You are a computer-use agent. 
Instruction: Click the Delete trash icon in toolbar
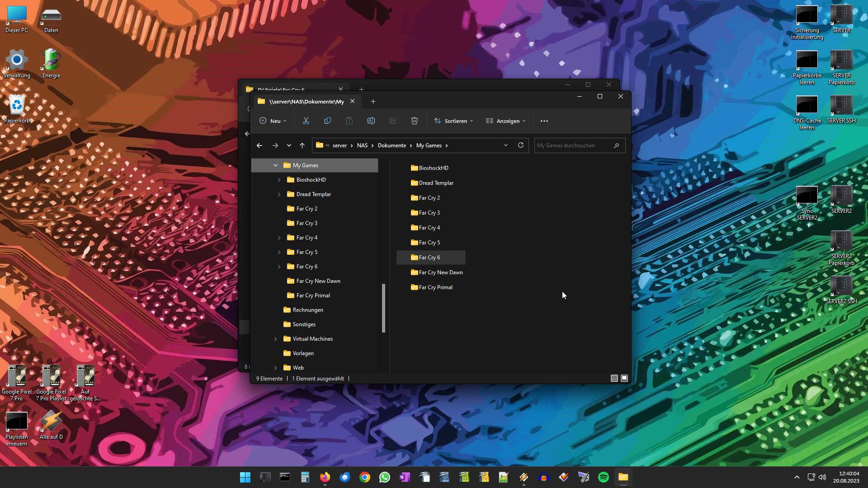pyautogui.click(x=415, y=121)
